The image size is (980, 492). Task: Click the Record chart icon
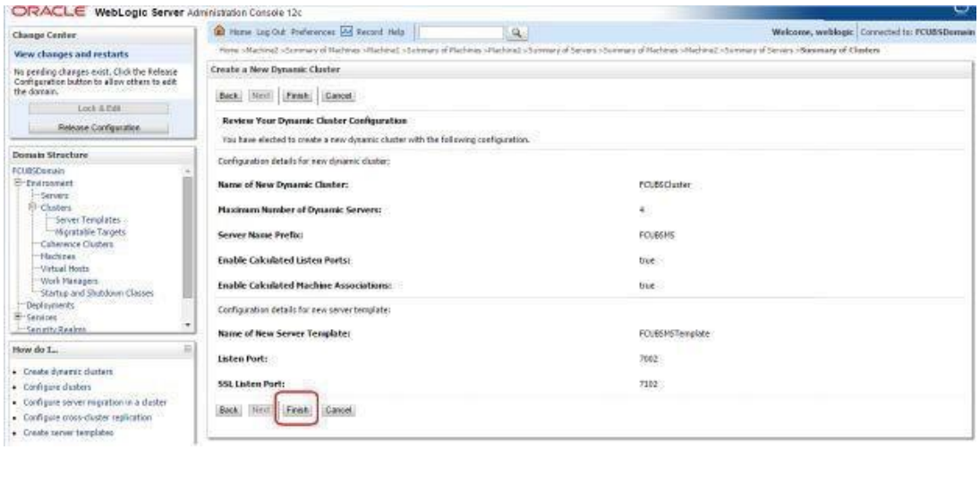tap(347, 32)
